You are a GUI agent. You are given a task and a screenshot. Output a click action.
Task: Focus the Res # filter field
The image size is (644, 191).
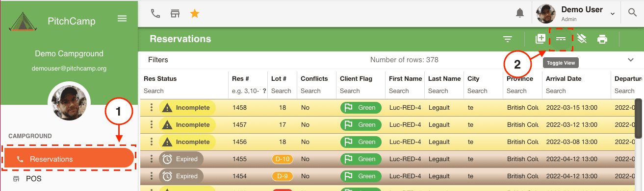(246, 91)
